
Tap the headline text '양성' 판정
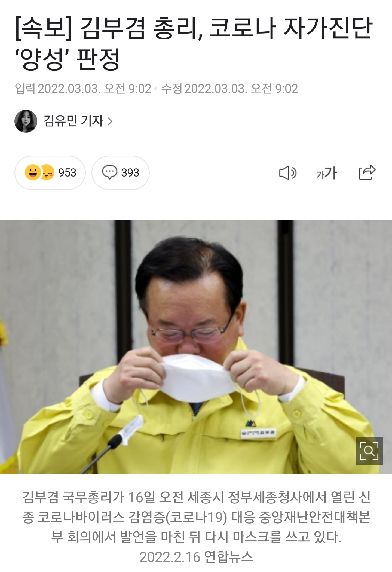click(68, 59)
